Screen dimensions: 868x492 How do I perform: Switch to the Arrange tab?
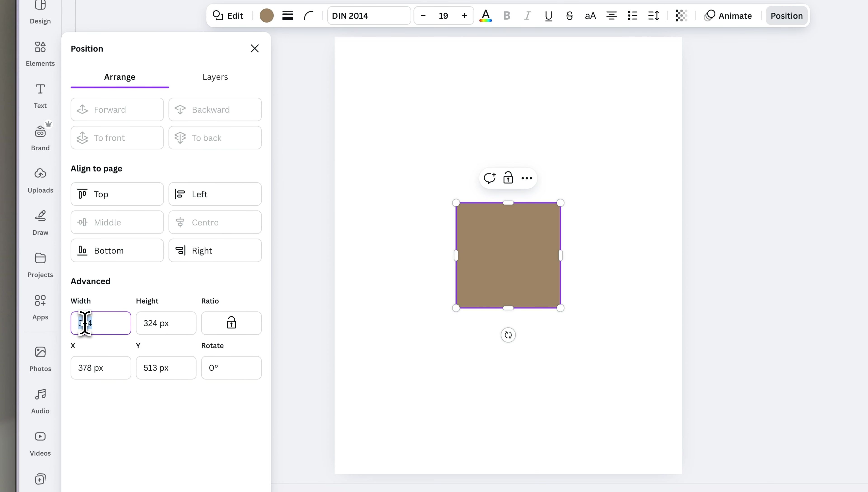click(x=120, y=77)
